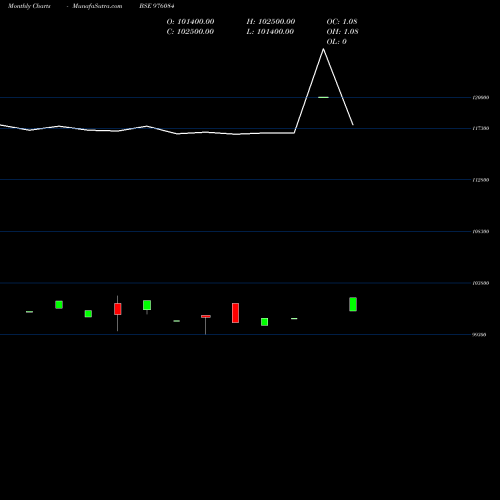Click the lowest price axis label
This screenshot has width=500, height=500.
pos(479,335)
